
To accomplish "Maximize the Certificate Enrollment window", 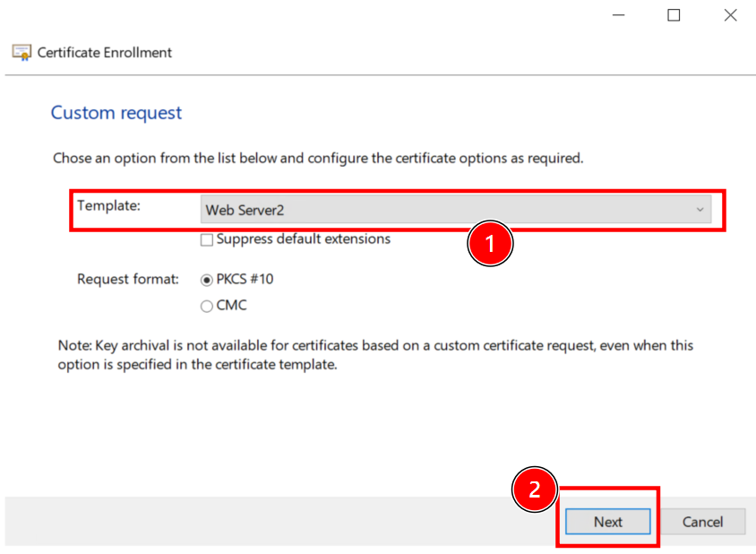I will click(674, 15).
